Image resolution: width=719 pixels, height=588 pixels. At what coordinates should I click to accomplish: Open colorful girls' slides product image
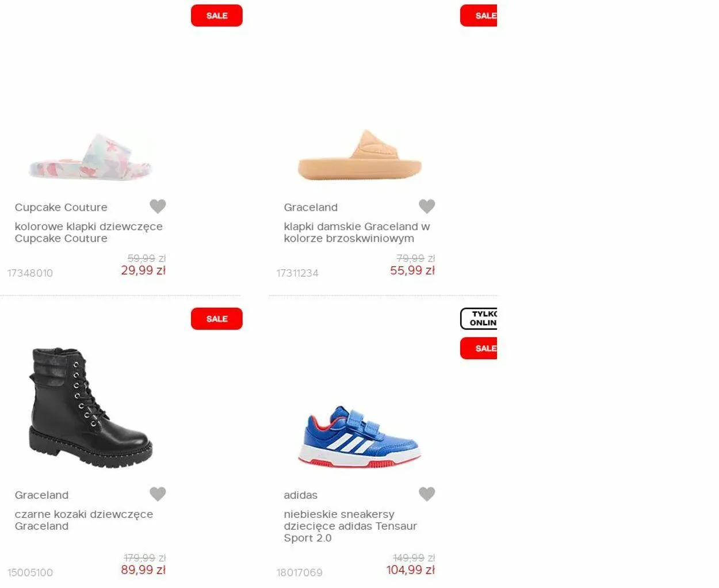tap(90, 157)
